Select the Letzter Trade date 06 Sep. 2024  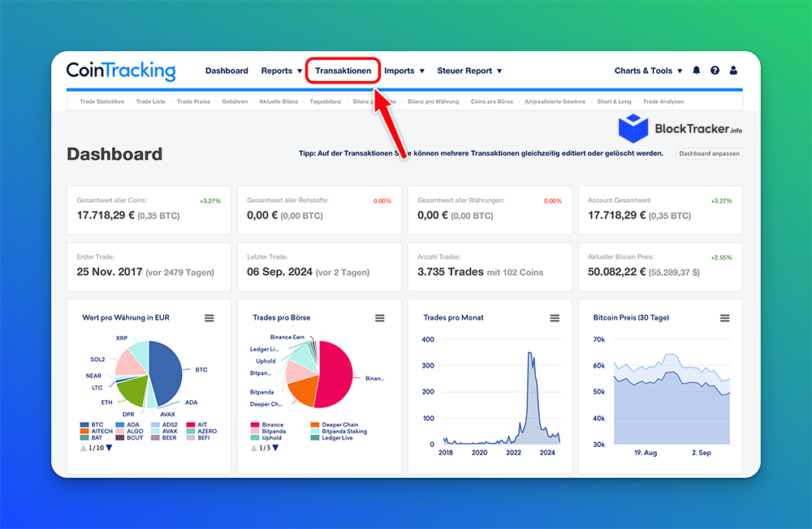(279, 272)
